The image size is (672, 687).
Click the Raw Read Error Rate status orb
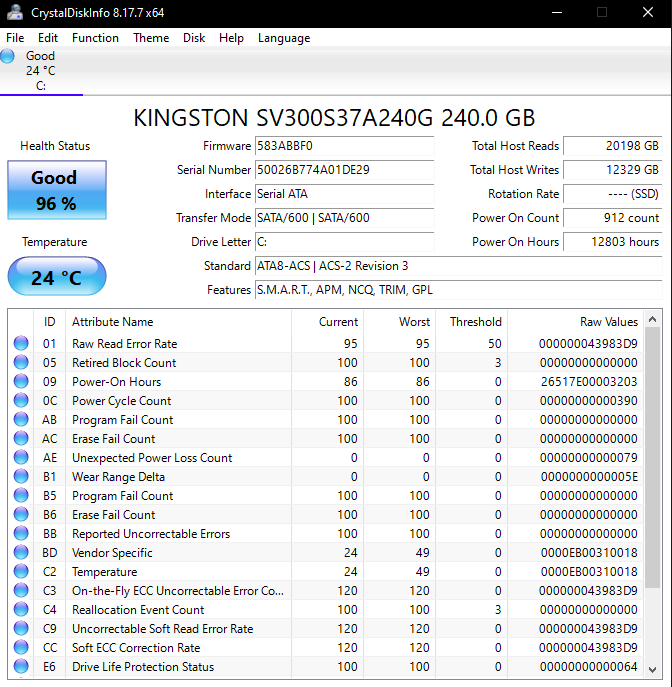tap(21, 343)
